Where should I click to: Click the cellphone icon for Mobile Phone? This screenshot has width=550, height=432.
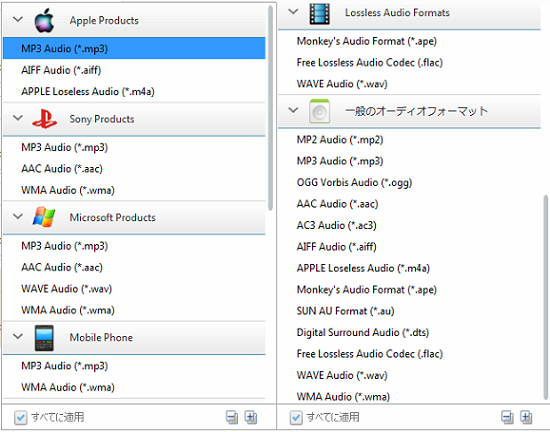(44, 338)
